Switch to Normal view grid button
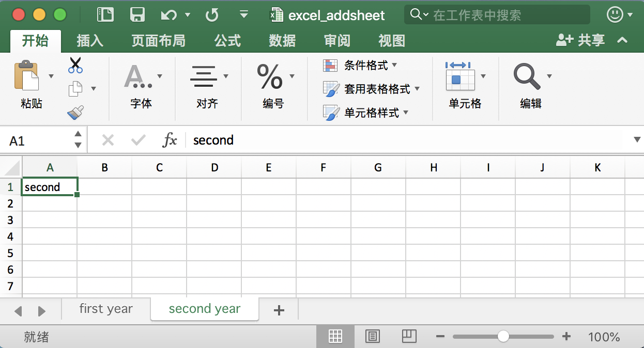Image resolution: width=644 pixels, height=348 pixels. point(335,337)
